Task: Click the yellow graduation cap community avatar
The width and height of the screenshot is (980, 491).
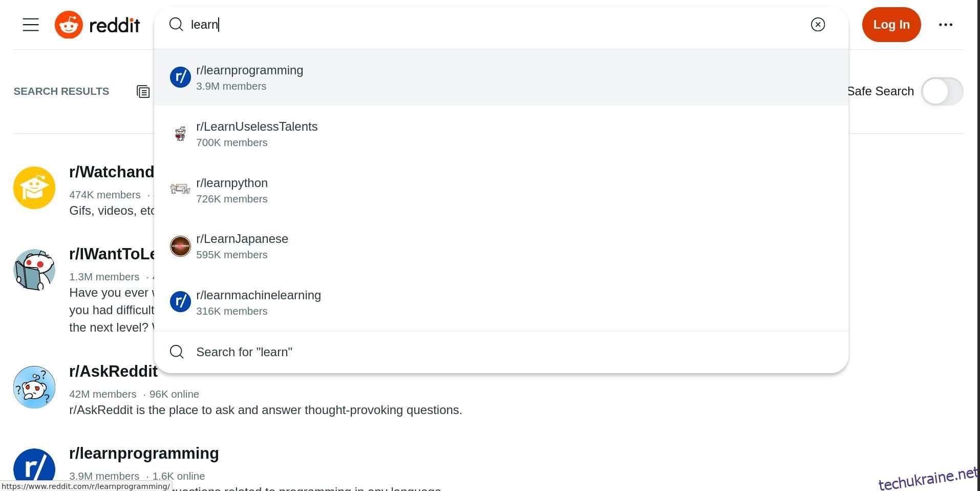Action: (x=34, y=188)
